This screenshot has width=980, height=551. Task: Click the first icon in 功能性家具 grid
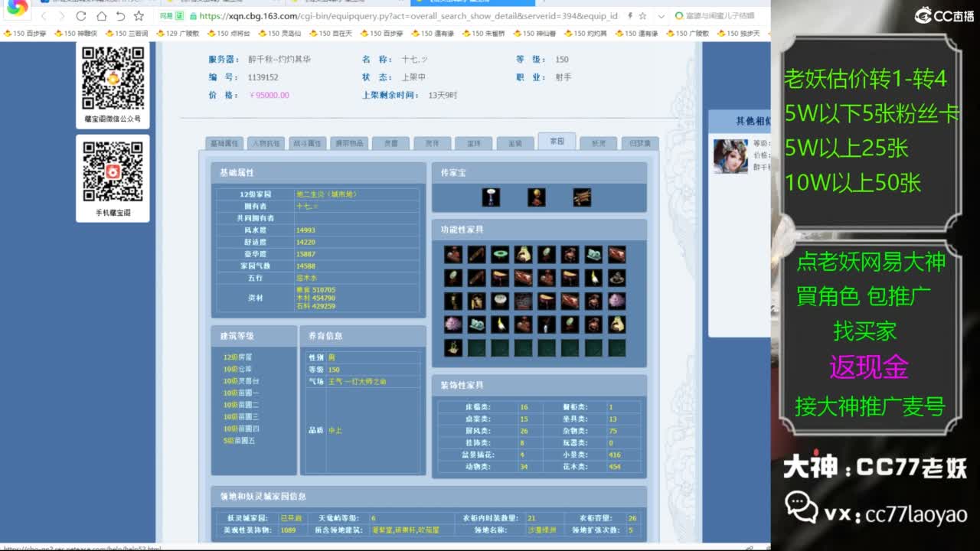[453, 254]
